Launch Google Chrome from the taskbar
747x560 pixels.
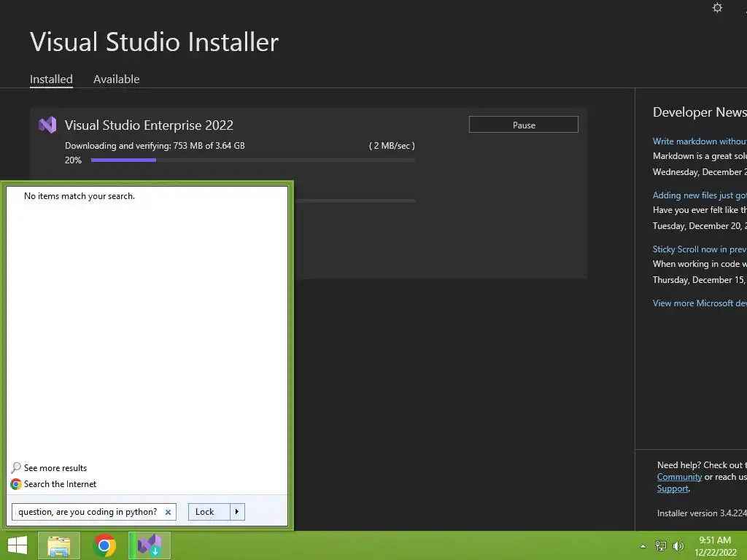(x=104, y=545)
